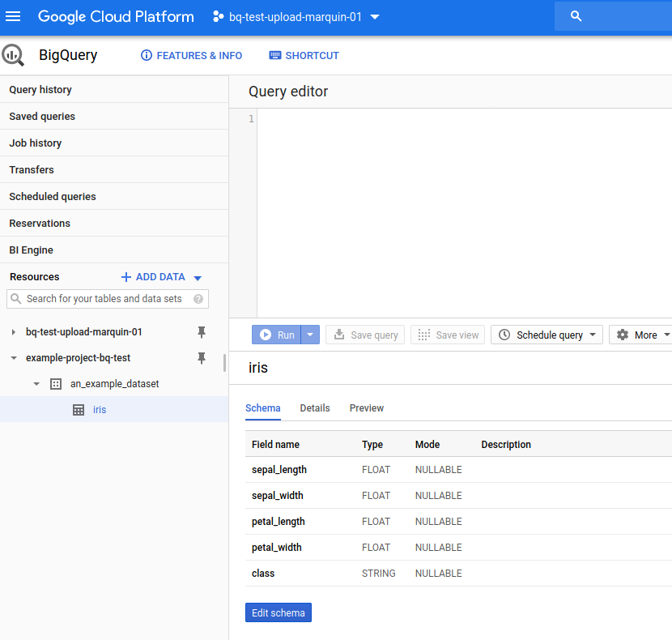Click inside the query editor text area

point(465,213)
